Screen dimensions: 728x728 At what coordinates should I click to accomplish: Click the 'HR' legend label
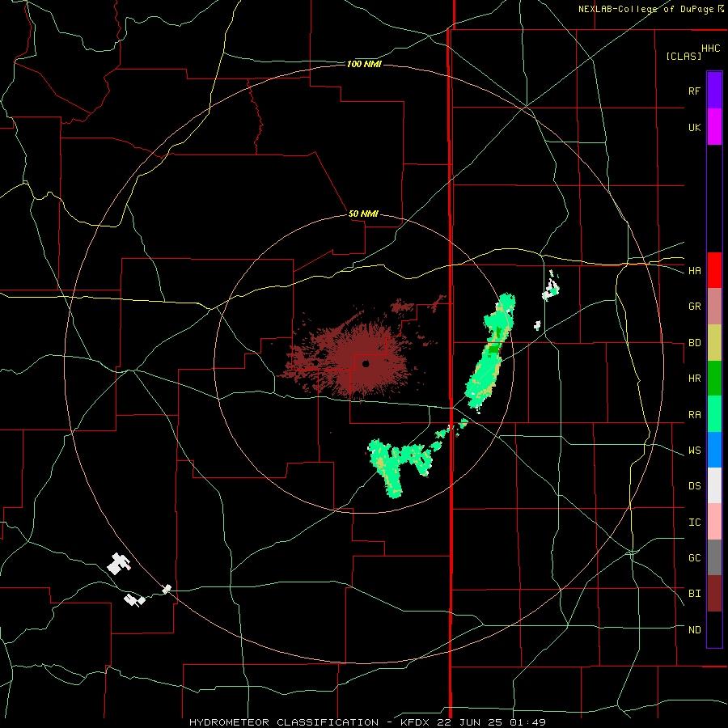694,379
